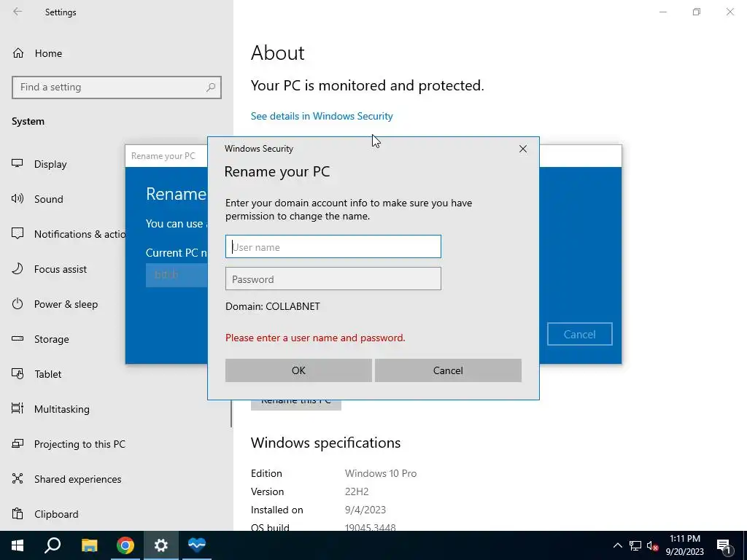Click the Current PC name box in Rename window
Viewport: 747px width, 560px height.
click(177, 275)
